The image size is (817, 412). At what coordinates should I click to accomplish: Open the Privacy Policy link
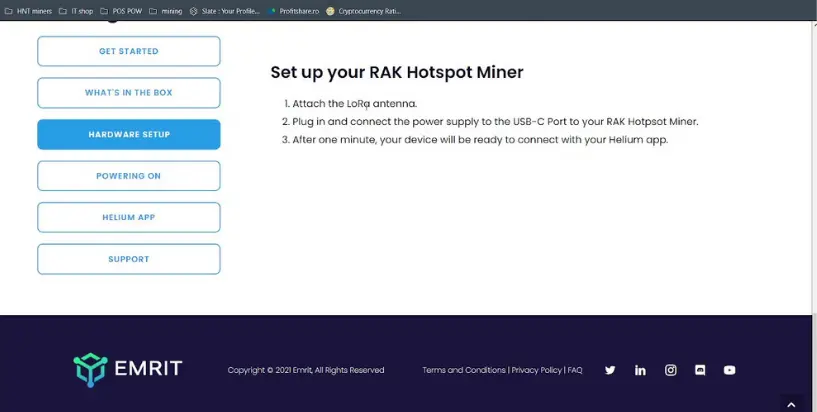click(x=537, y=370)
